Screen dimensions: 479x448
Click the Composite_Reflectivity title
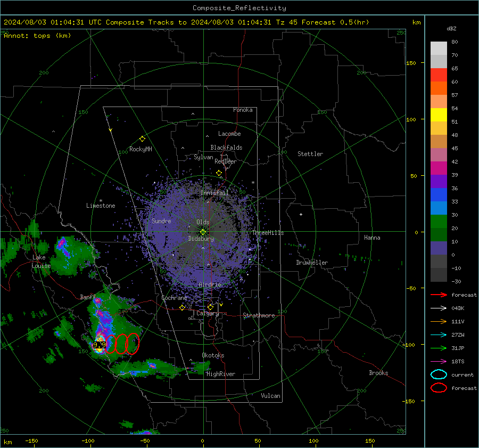click(240, 8)
